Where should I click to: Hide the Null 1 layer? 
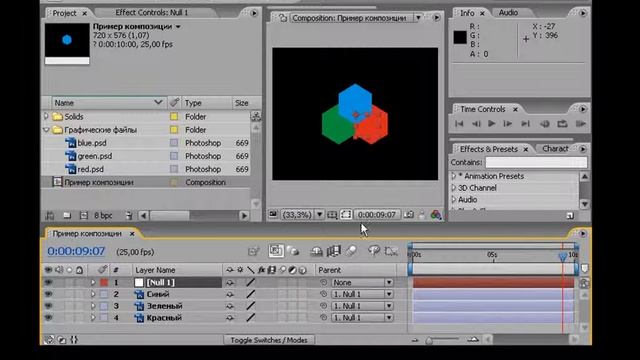coord(48,282)
